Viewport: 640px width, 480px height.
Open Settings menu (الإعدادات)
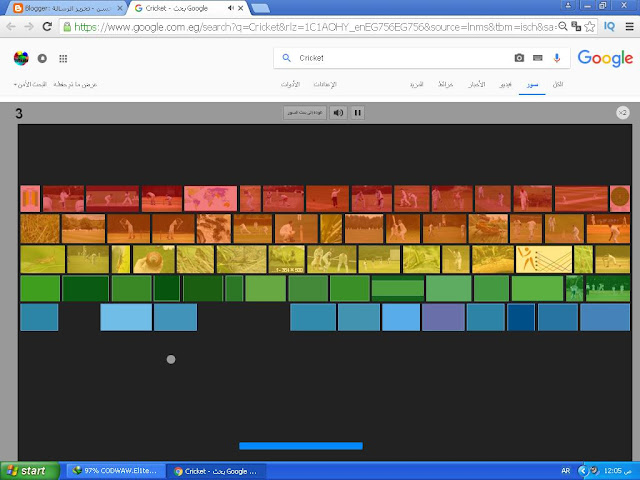pyautogui.click(x=325, y=84)
